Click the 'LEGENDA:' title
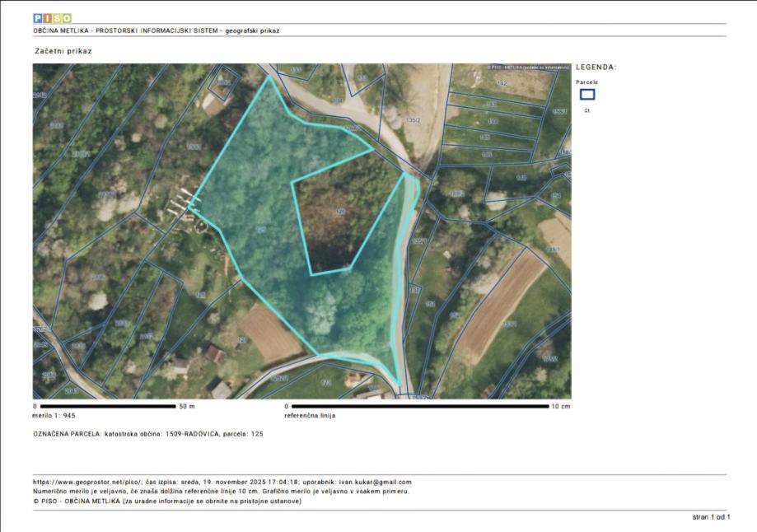Screen dimensions: 757x532 click(596, 68)
